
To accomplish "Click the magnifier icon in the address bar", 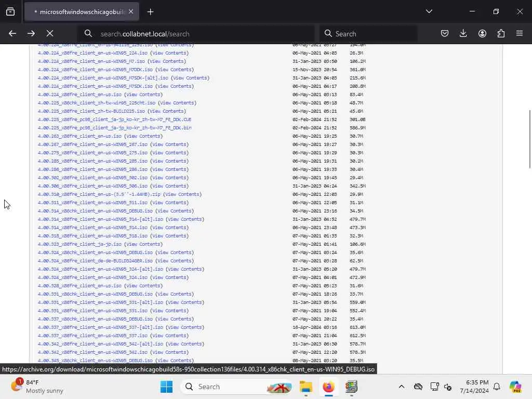I will [x=88, y=33].
